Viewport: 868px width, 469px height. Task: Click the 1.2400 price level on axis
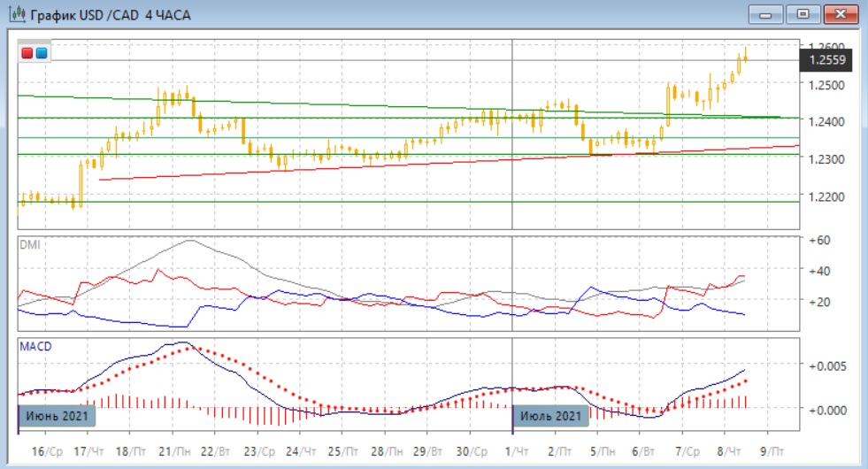click(x=830, y=121)
